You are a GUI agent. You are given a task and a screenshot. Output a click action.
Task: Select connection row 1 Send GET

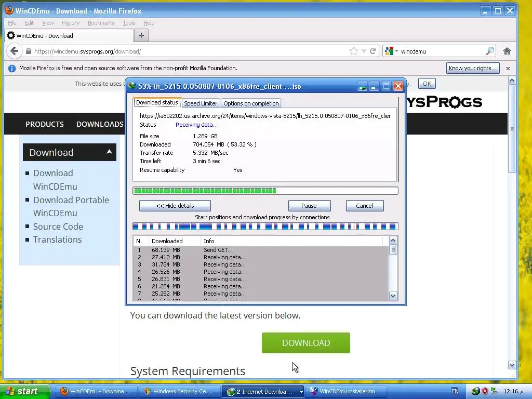coord(261,250)
